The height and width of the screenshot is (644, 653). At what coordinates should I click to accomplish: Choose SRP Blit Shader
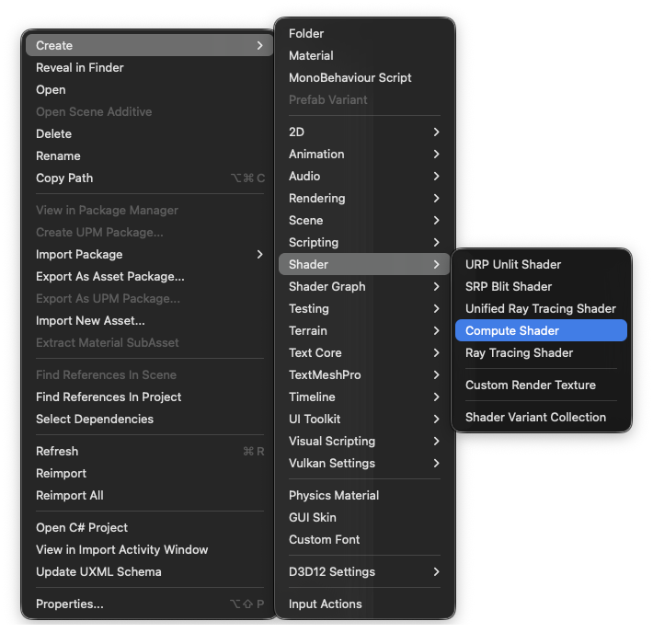click(x=541, y=286)
